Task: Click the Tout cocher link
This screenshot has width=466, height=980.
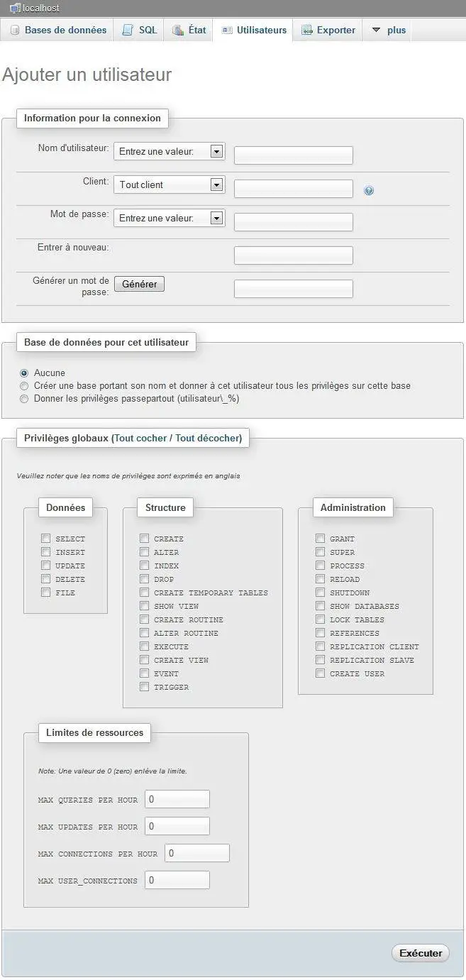Action: pyautogui.click(x=140, y=439)
